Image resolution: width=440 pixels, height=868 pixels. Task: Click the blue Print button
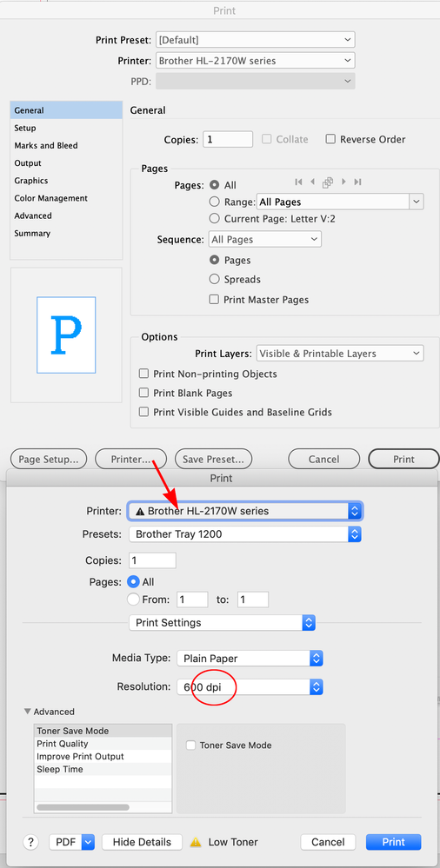(393, 842)
